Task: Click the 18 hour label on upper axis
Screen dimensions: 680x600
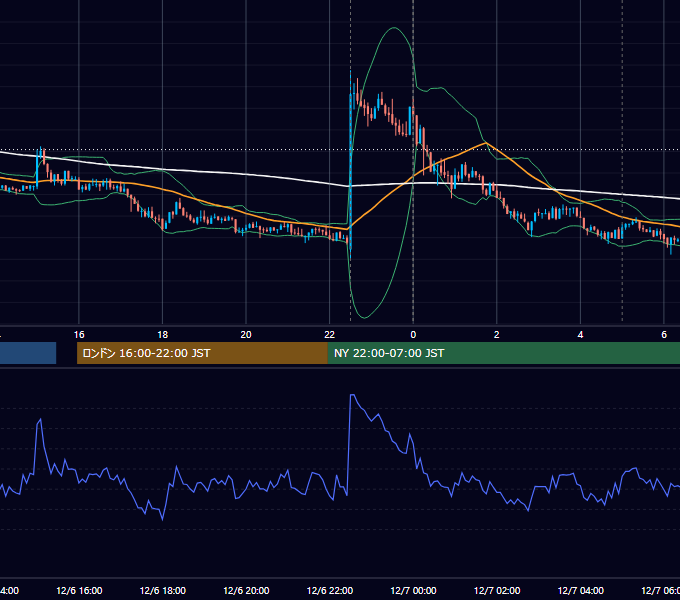Action: pos(163,335)
